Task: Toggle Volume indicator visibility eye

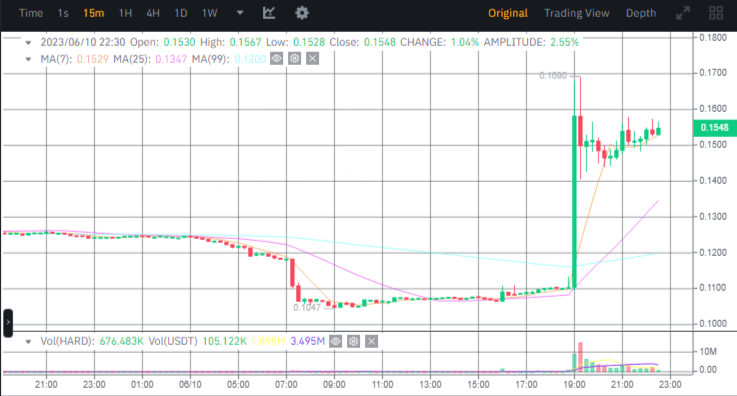Action: pos(335,342)
